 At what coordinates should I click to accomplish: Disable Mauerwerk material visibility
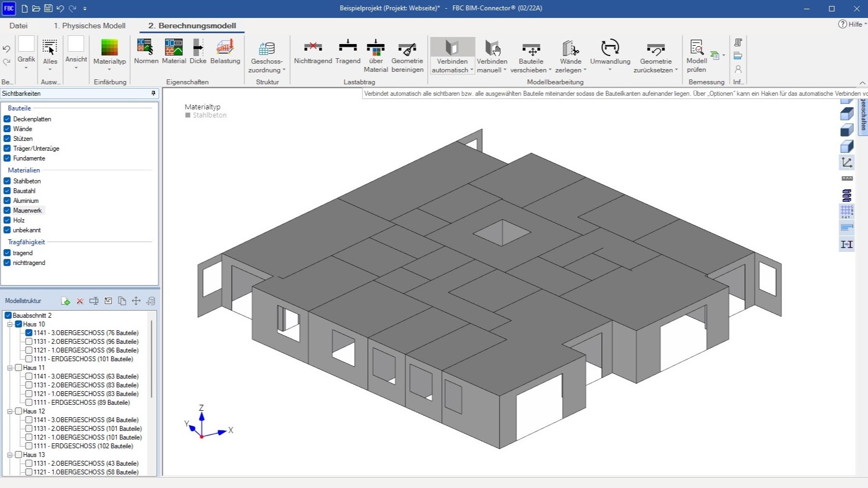pyautogui.click(x=7, y=210)
